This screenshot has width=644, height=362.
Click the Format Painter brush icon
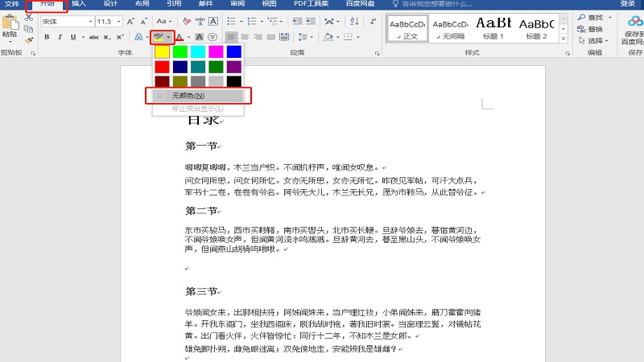[x=29, y=40]
